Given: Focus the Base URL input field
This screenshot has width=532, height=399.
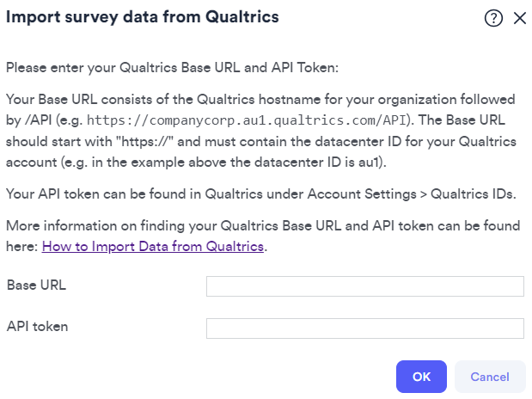Looking at the screenshot, I should click(x=365, y=286).
